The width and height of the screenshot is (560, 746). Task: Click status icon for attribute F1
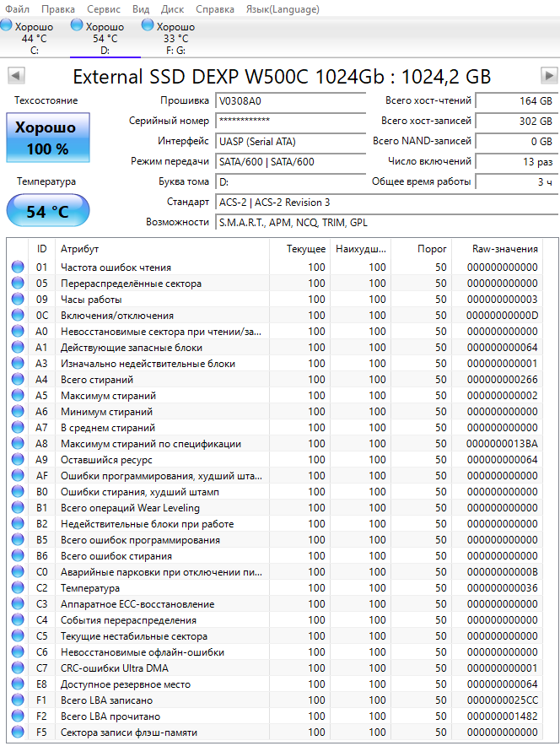[18, 700]
